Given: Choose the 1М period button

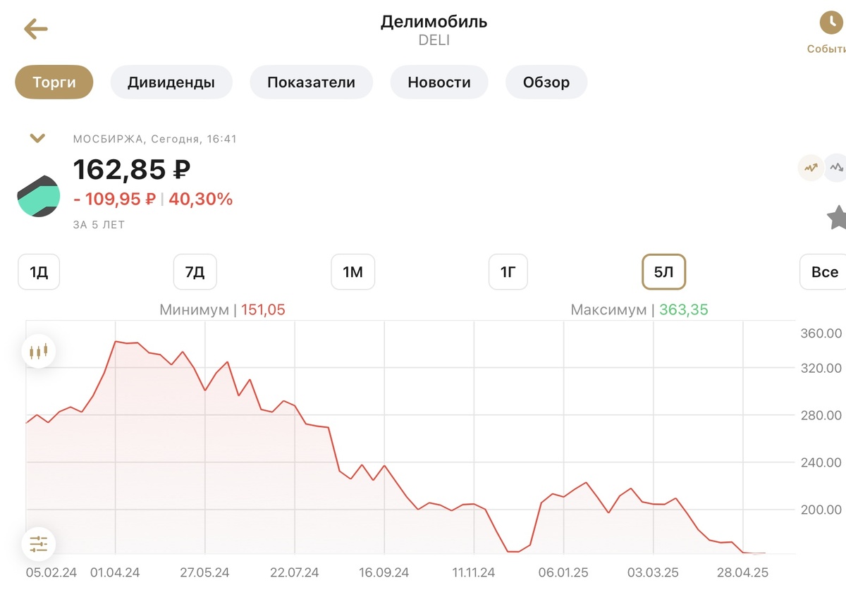Looking at the screenshot, I should click(352, 272).
